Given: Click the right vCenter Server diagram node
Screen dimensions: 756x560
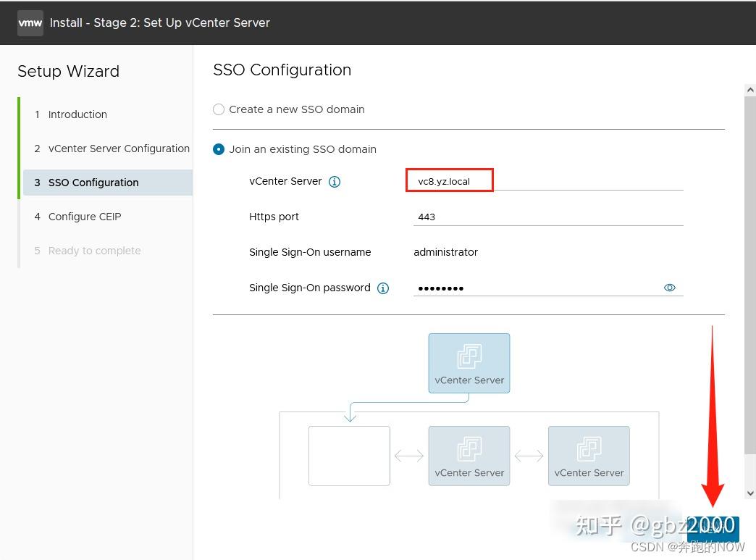Looking at the screenshot, I should [589, 456].
